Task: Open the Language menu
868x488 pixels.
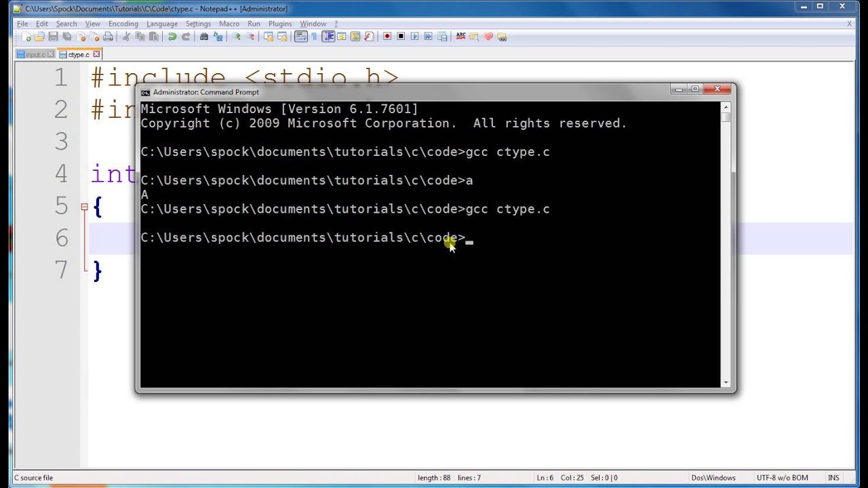Action: click(x=162, y=24)
